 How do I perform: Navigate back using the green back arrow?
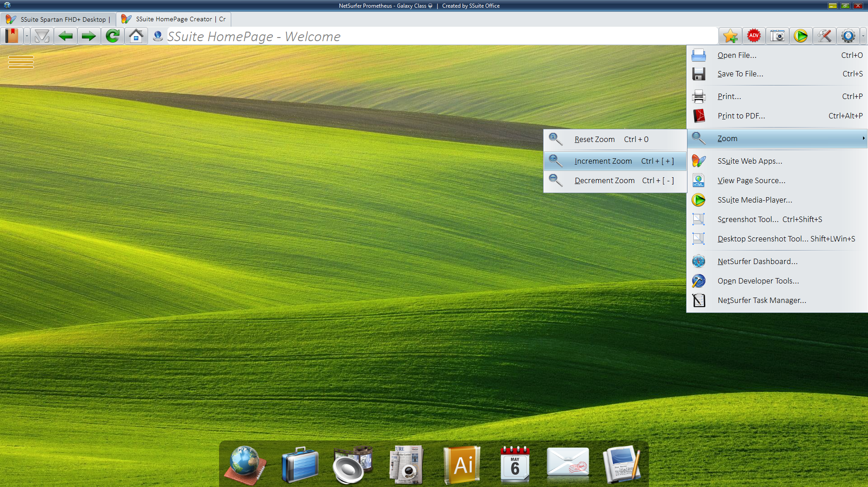(65, 36)
